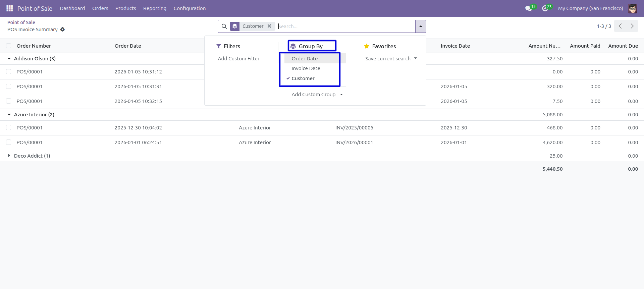Open the Configuration menu
Screen dimensions: 644x289
click(190, 8)
